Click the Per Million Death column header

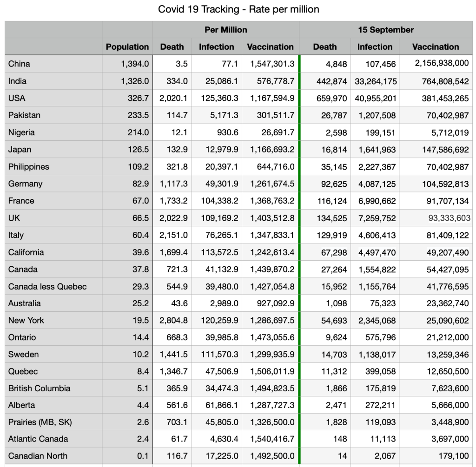[172, 47]
